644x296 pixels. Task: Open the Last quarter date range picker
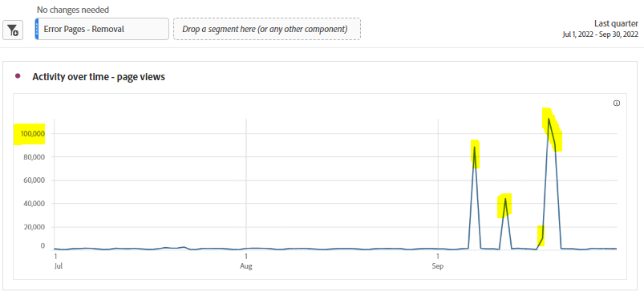click(x=616, y=24)
